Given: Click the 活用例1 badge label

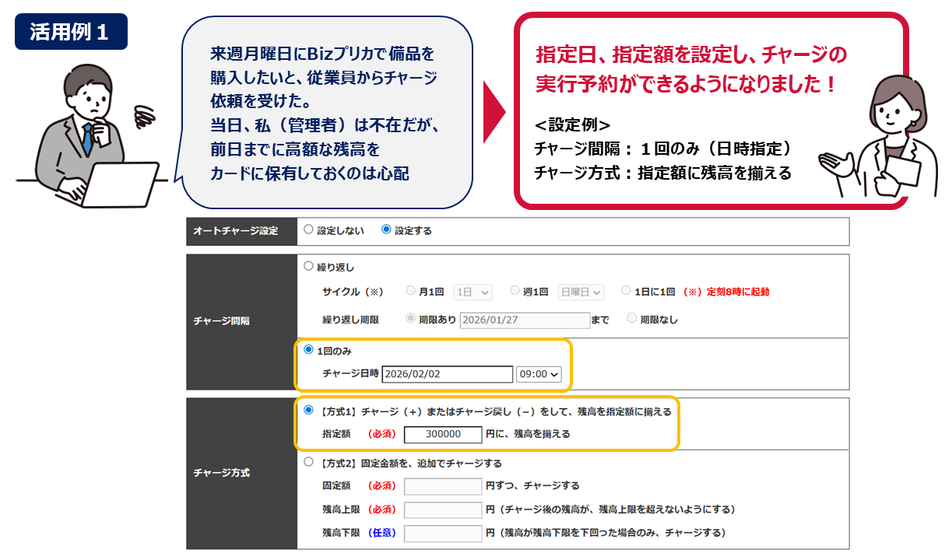Looking at the screenshot, I should click(x=71, y=32).
